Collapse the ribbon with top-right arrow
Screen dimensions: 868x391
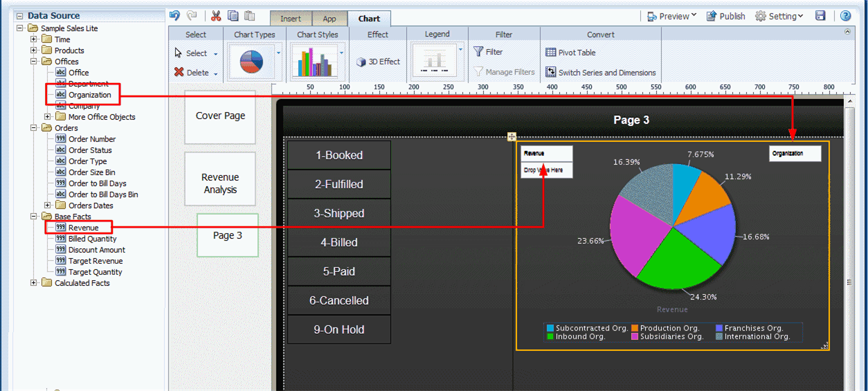848,31
